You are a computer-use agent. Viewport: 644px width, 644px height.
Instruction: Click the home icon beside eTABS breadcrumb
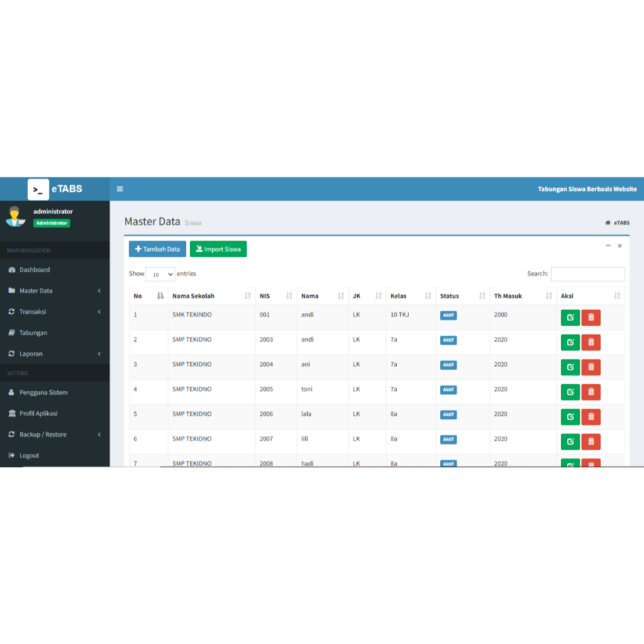click(608, 223)
